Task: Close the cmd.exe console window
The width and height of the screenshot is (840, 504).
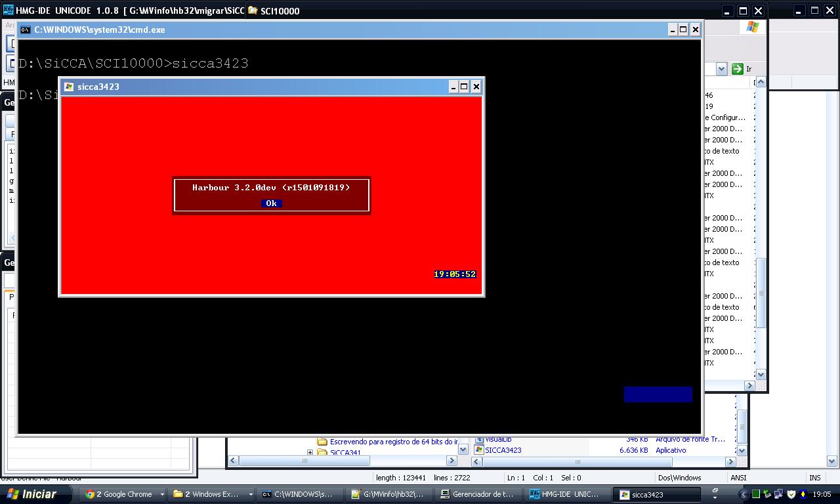Action: (x=696, y=30)
